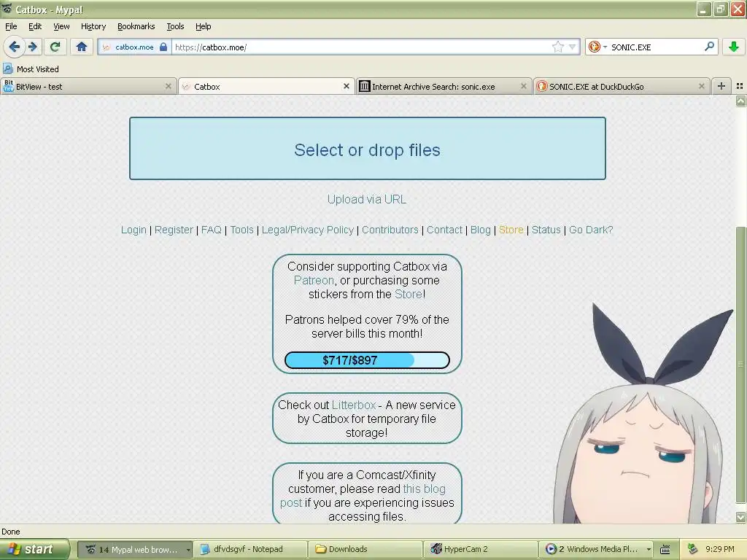Click the vertical scrollbar thumb
This screenshot has width=747, height=560.
[x=740, y=365]
